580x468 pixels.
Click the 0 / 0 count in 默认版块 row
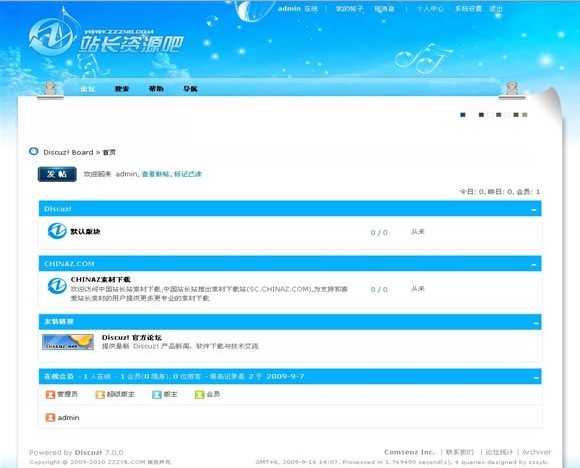pyautogui.click(x=379, y=232)
